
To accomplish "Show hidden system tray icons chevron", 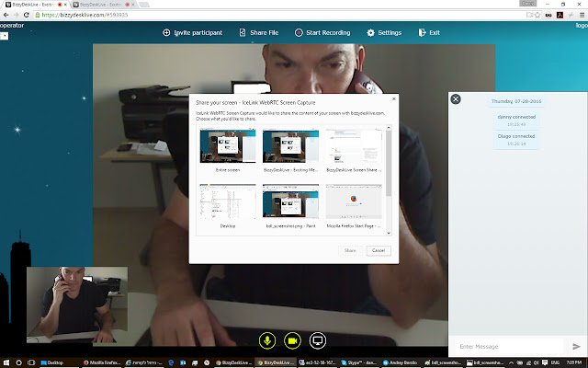I will [513, 362].
